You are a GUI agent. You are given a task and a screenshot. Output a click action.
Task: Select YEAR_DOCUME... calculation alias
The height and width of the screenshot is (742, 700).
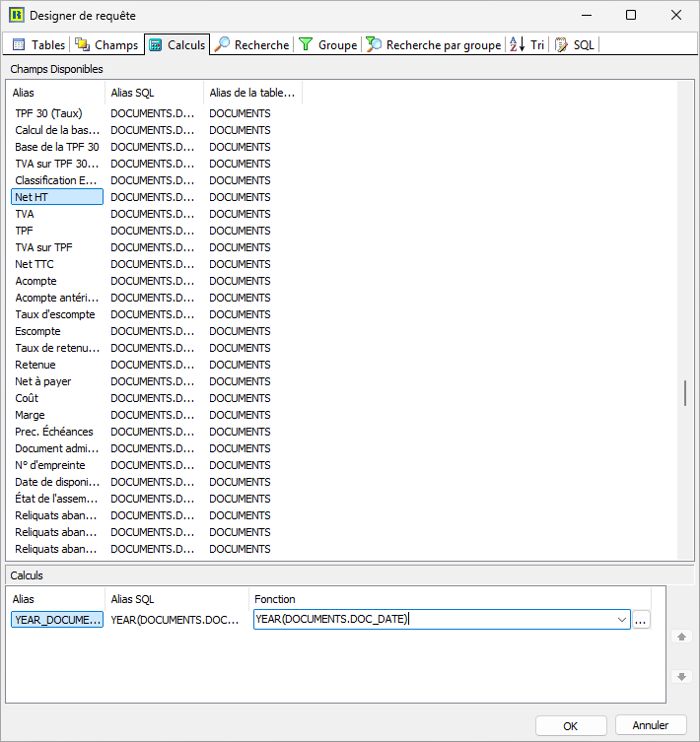tap(57, 620)
